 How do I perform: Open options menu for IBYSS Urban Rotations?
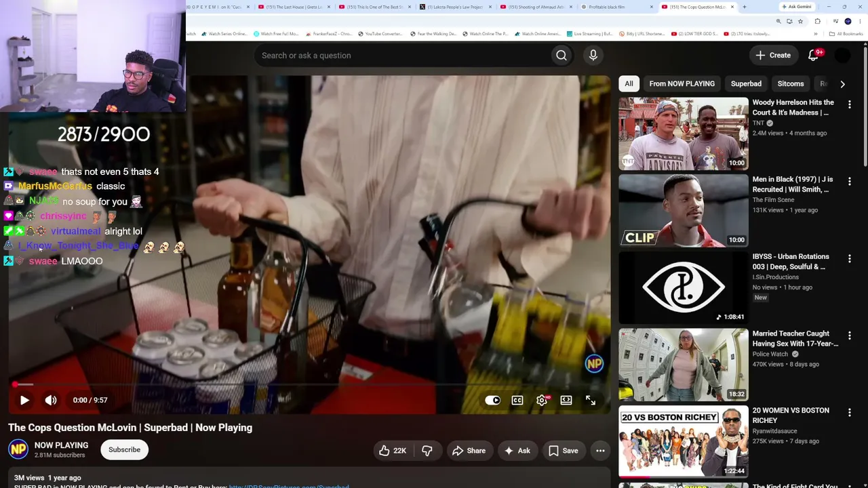(x=849, y=258)
